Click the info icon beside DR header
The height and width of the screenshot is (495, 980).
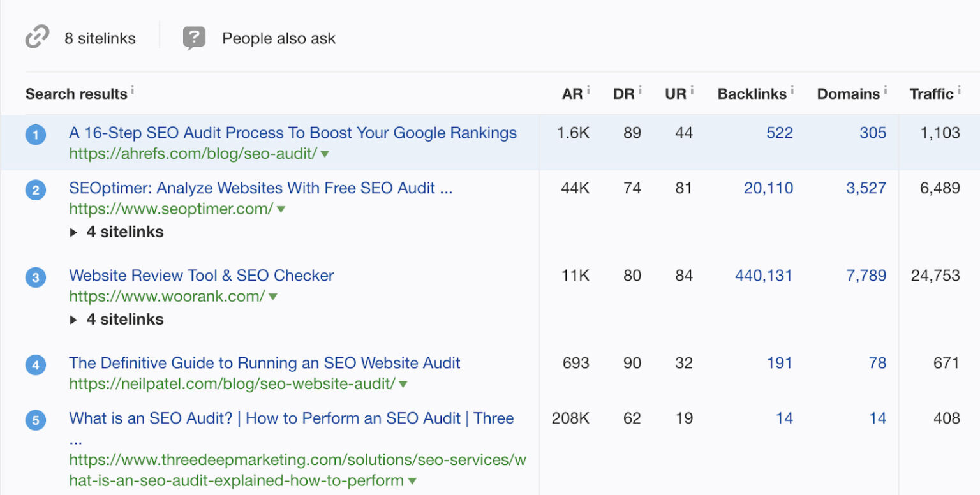(639, 90)
